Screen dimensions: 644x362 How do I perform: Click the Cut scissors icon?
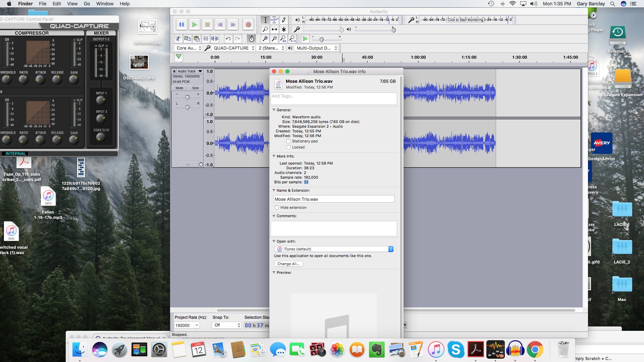pos(178,39)
